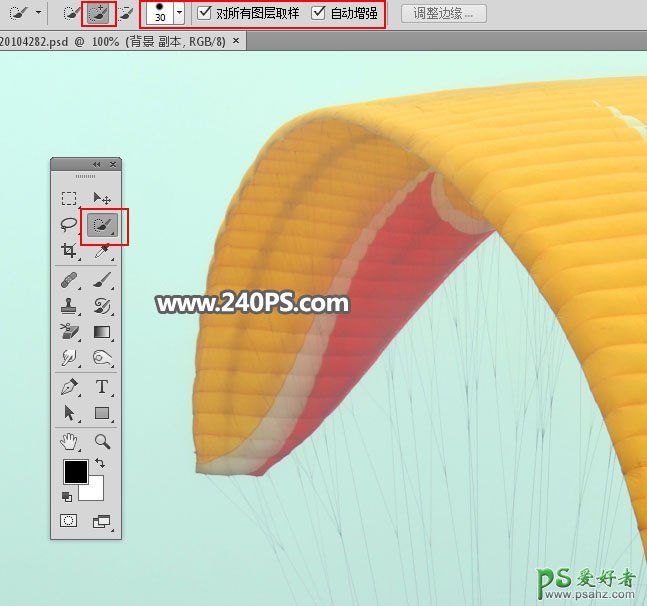This screenshot has height=606, width=647.
Task: Select the Lasso tool
Action: click(69, 224)
